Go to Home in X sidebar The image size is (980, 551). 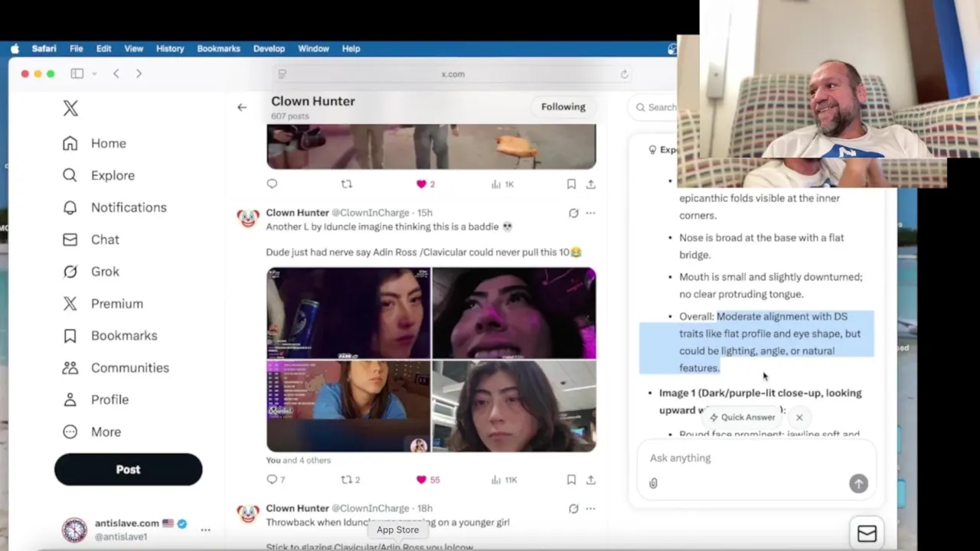(x=94, y=143)
